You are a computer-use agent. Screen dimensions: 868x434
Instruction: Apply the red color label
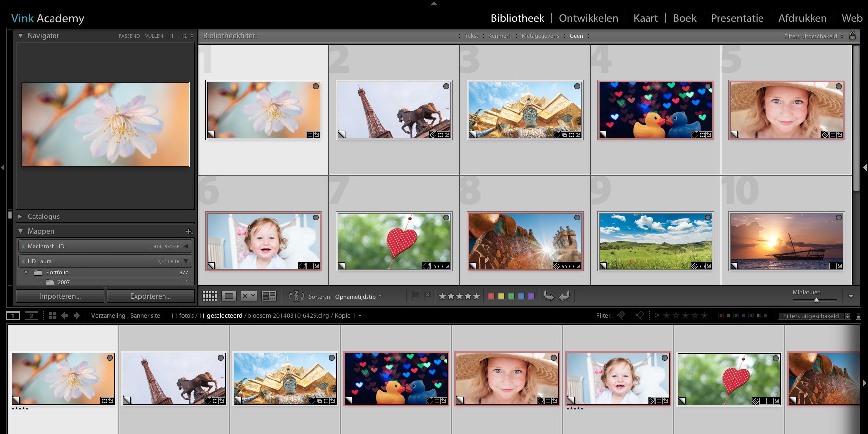pos(491,296)
